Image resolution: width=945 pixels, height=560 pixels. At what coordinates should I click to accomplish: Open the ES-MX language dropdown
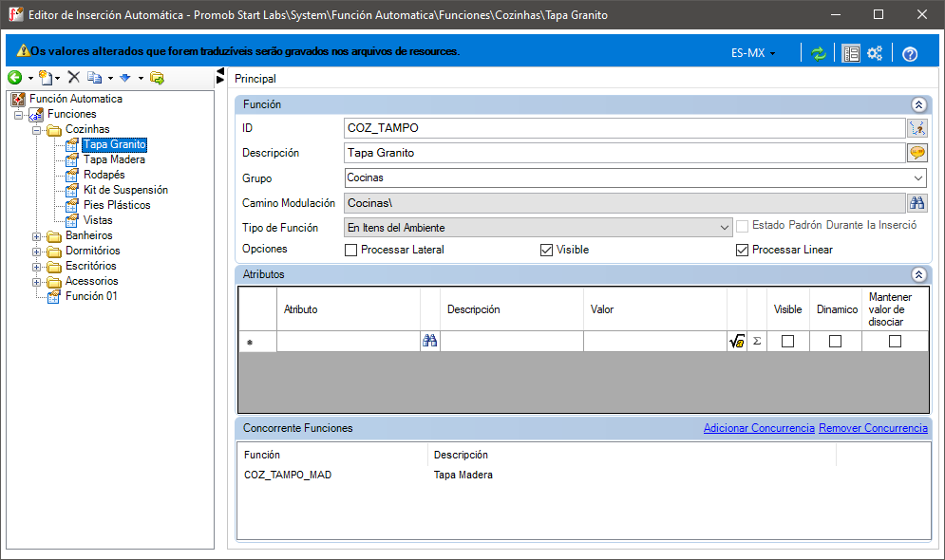tap(753, 53)
